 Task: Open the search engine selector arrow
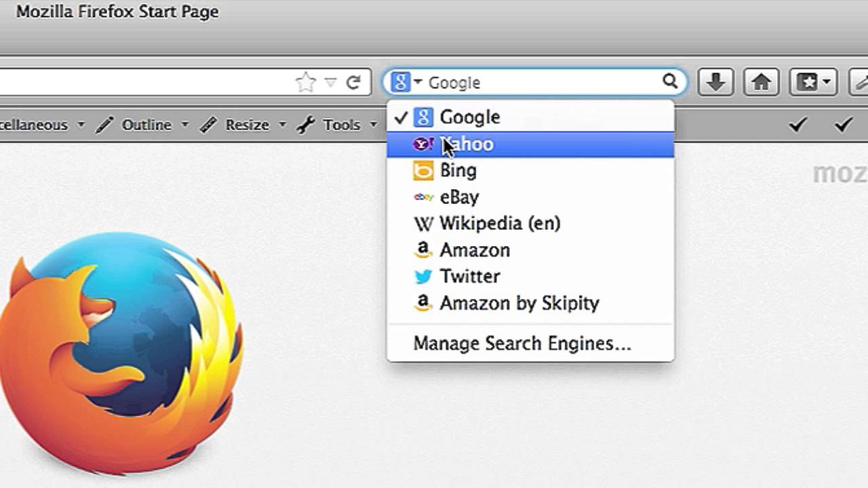pyautogui.click(x=418, y=82)
